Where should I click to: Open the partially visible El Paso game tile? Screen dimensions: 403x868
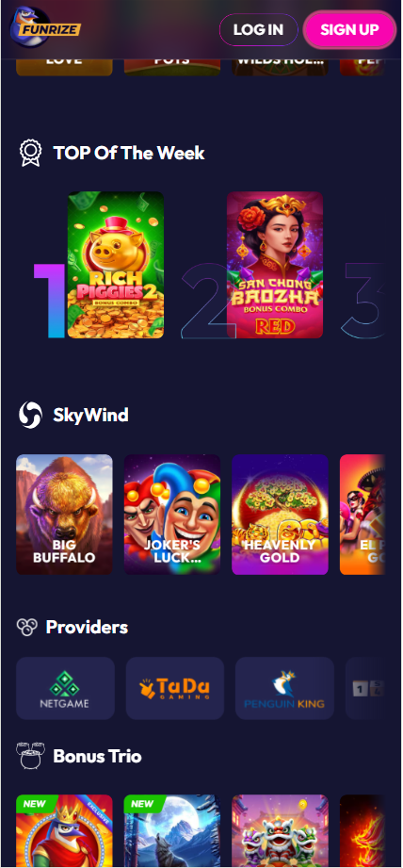click(363, 515)
